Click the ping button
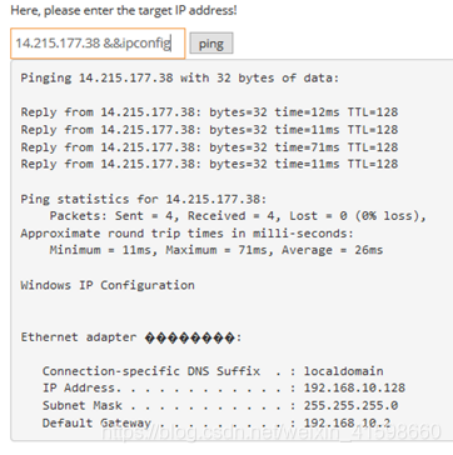This screenshot has width=453, height=455. click(x=211, y=43)
